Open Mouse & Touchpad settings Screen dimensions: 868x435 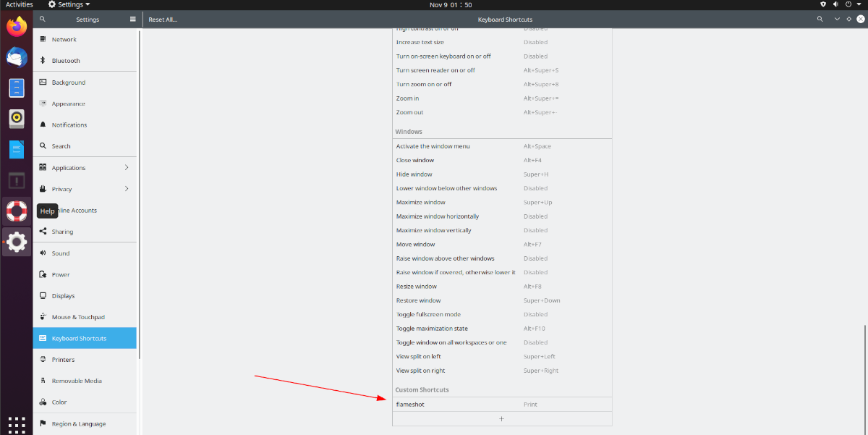[85, 317]
